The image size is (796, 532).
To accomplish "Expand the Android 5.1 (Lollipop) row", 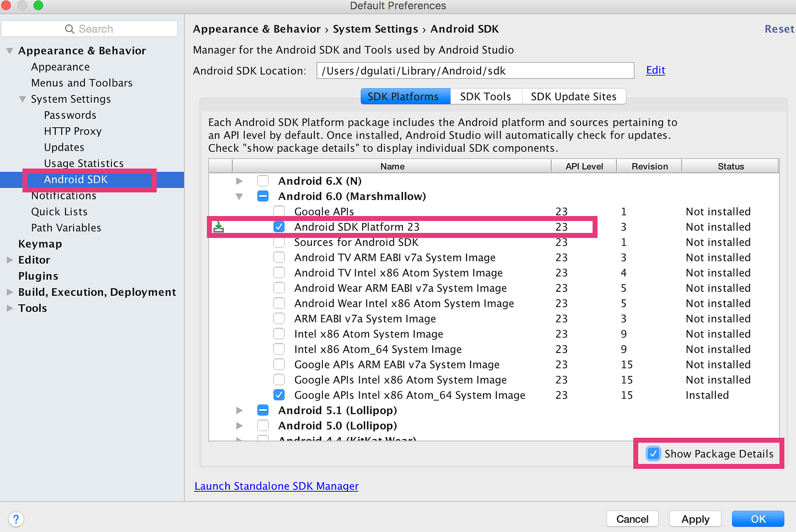I will click(239, 411).
